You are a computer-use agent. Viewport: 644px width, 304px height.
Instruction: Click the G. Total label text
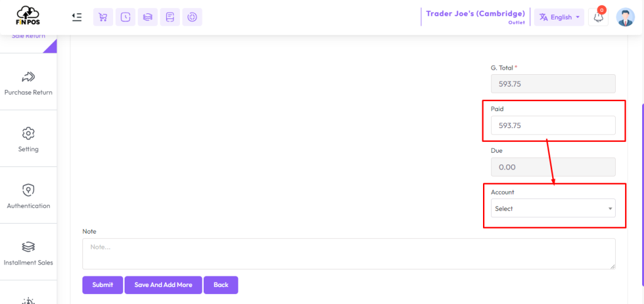tap(504, 67)
